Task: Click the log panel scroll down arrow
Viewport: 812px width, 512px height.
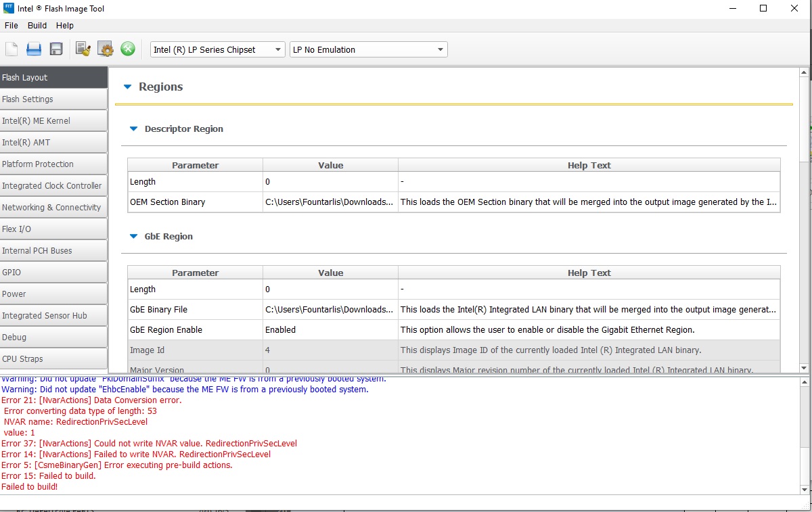Action: point(805,490)
